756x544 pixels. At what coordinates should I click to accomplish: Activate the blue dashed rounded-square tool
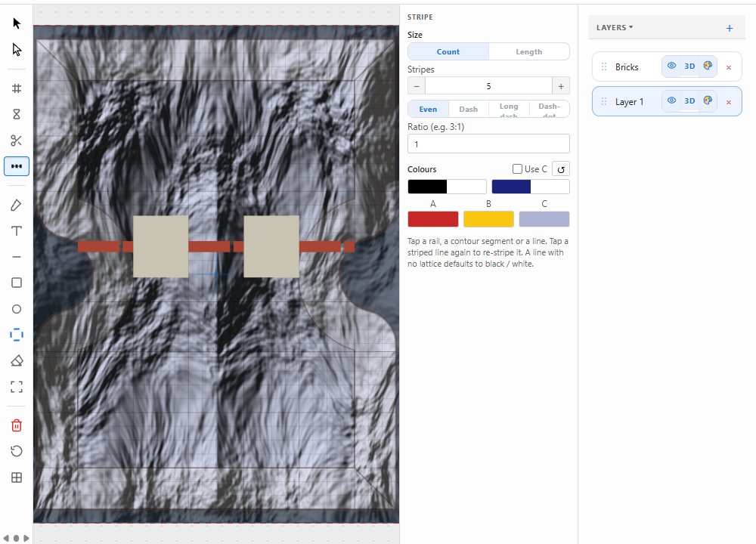pyautogui.click(x=17, y=335)
